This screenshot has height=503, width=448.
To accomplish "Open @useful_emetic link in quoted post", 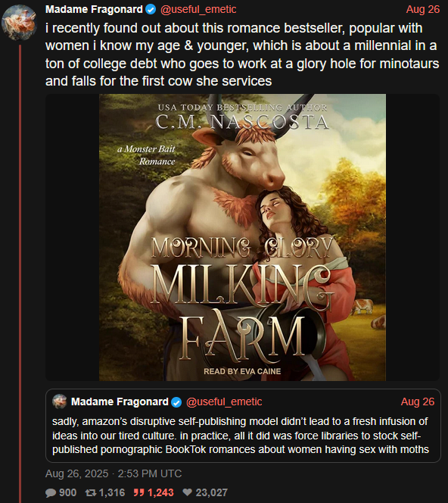I will 224,401.
